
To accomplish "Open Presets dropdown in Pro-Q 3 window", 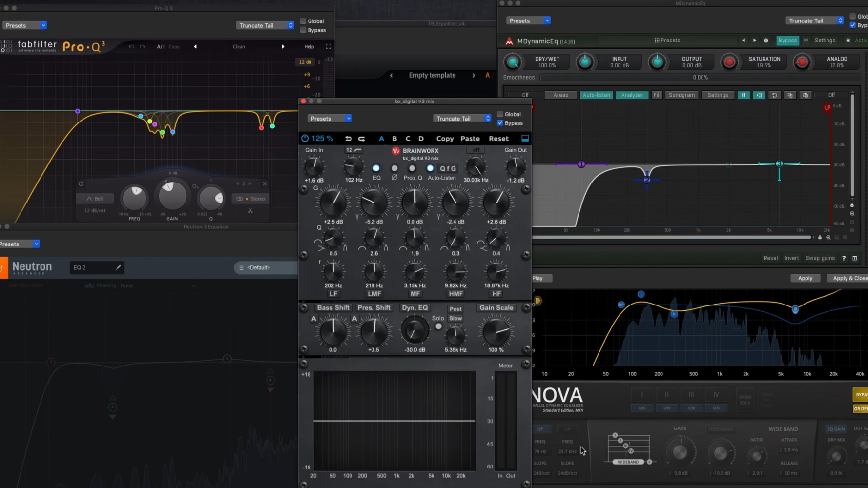I will click(24, 25).
